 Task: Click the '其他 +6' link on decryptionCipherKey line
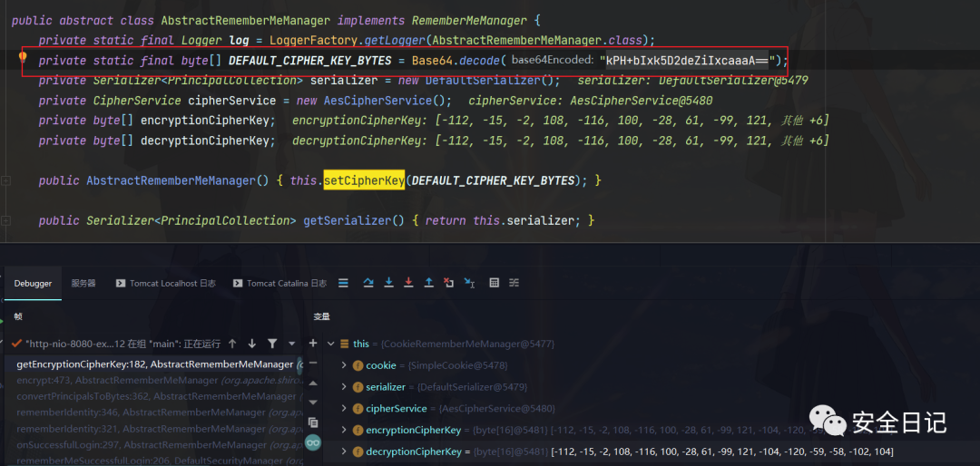click(x=801, y=141)
